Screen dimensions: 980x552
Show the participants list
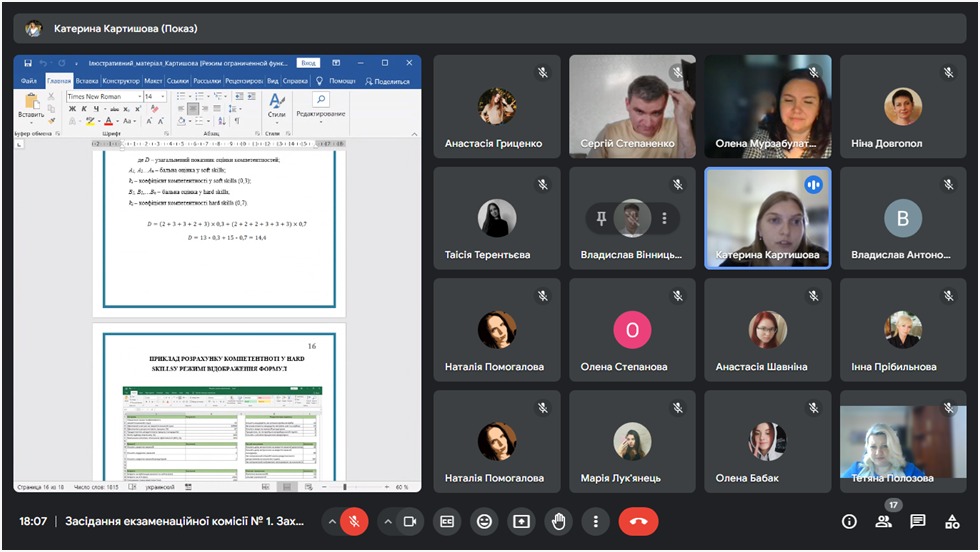pyautogui.click(x=883, y=521)
